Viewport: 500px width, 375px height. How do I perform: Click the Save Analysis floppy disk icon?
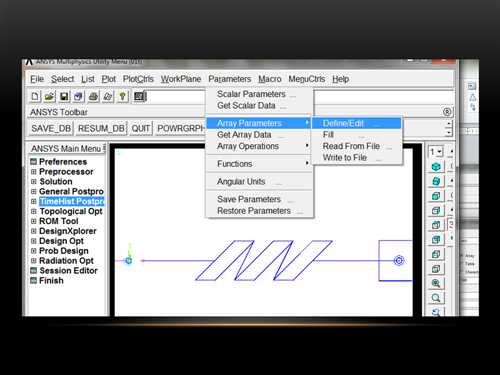pyautogui.click(x=64, y=97)
